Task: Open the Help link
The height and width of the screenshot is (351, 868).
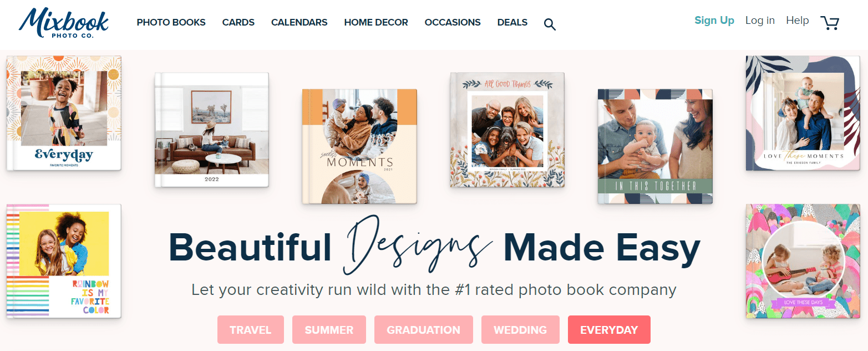Action: [798, 21]
